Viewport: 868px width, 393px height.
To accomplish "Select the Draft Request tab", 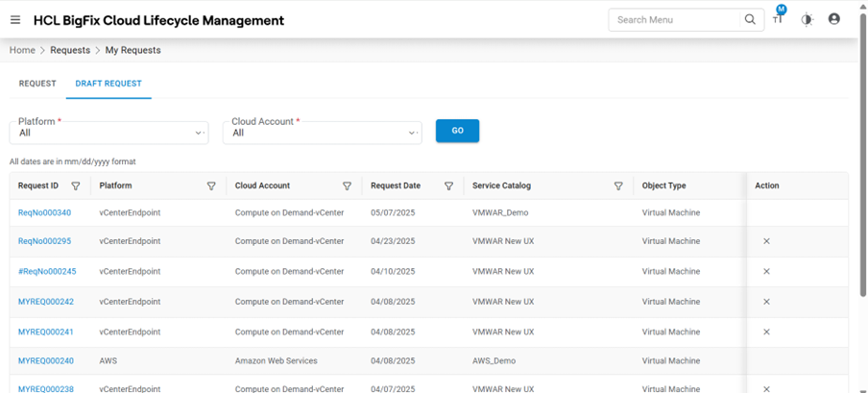I will click(108, 84).
